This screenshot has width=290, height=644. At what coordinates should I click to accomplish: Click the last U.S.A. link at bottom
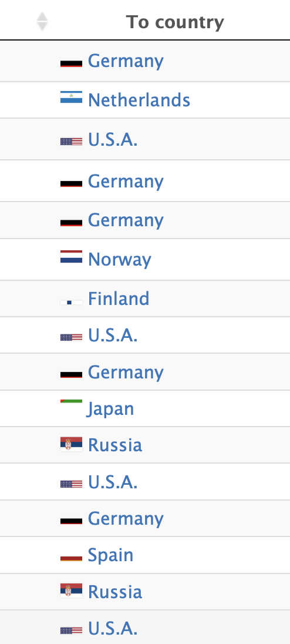tap(113, 628)
